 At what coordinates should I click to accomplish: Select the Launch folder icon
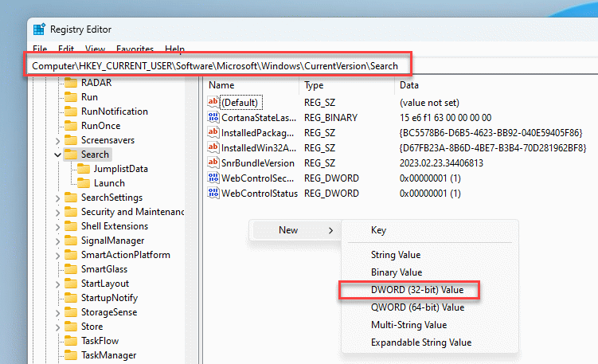coord(84,183)
